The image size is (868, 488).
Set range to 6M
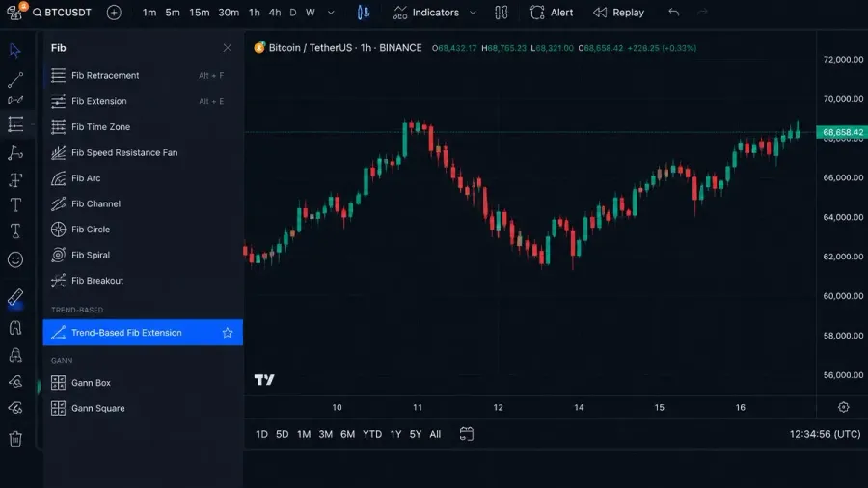coord(347,434)
